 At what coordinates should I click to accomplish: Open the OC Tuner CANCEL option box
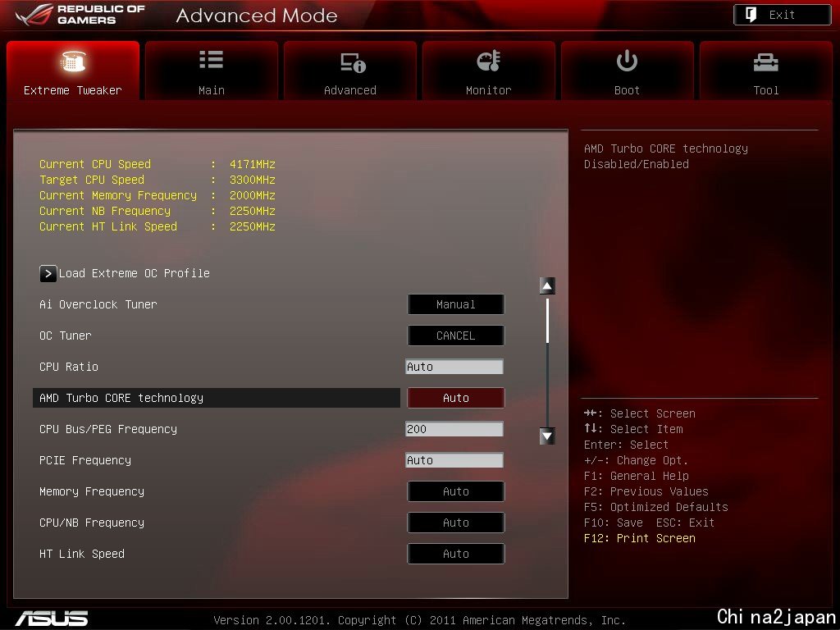click(456, 336)
